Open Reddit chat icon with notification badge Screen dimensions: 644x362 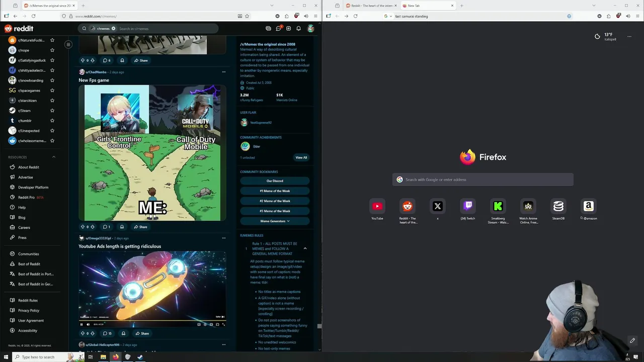click(x=278, y=29)
